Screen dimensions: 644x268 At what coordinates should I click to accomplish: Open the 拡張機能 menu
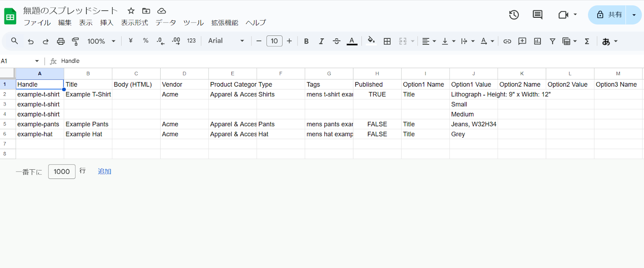tap(225, 23)
